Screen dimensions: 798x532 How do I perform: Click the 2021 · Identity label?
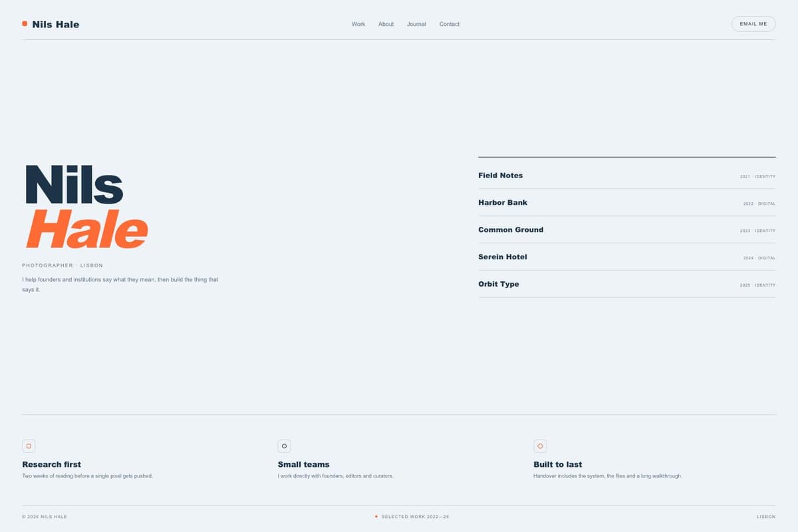tap(757, 177)
